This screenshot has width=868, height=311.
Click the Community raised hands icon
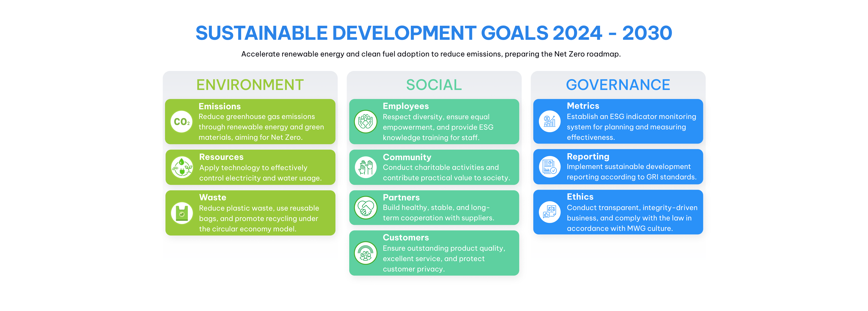tap(365, 167)
